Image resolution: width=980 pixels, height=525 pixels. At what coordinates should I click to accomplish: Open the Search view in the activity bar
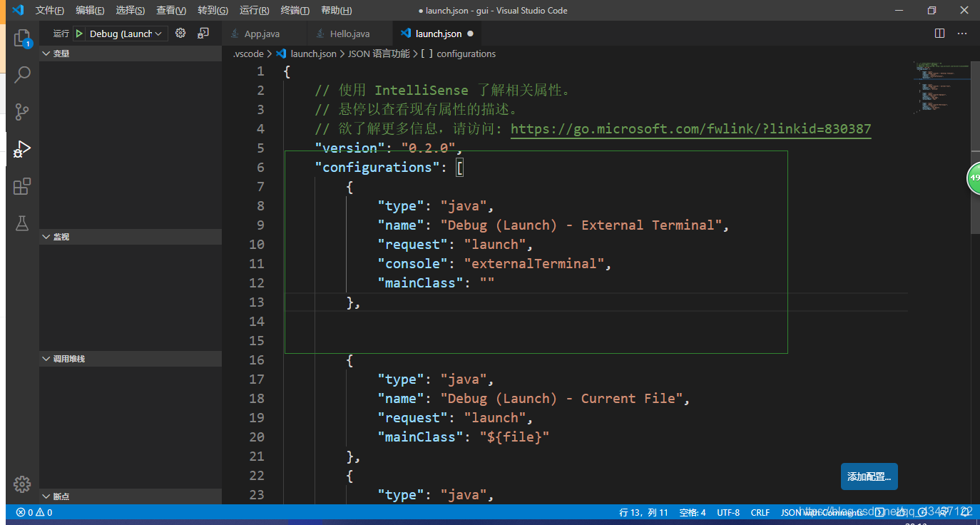click(22, 74)
